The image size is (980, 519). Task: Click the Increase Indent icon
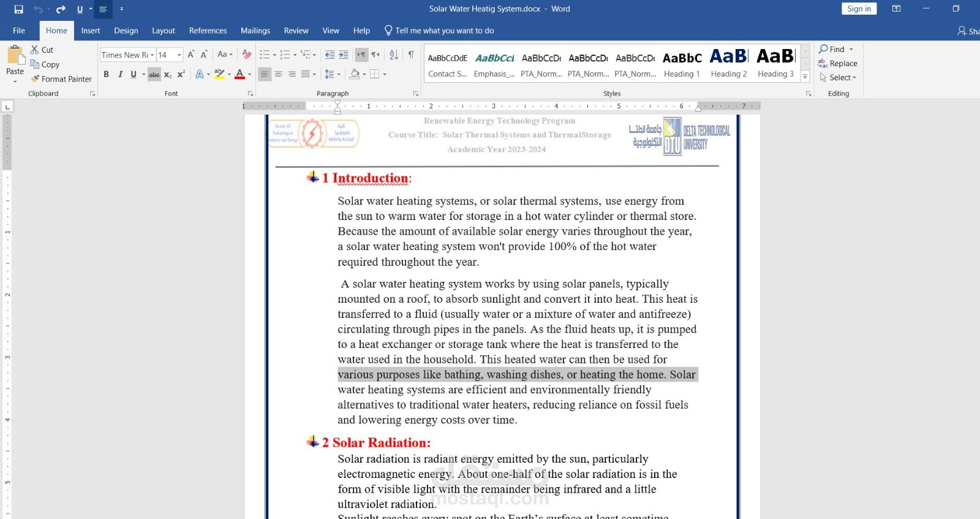[344, 55]
